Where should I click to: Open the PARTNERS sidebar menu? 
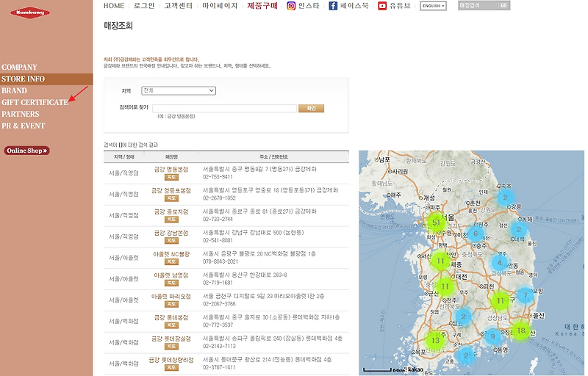21,114
